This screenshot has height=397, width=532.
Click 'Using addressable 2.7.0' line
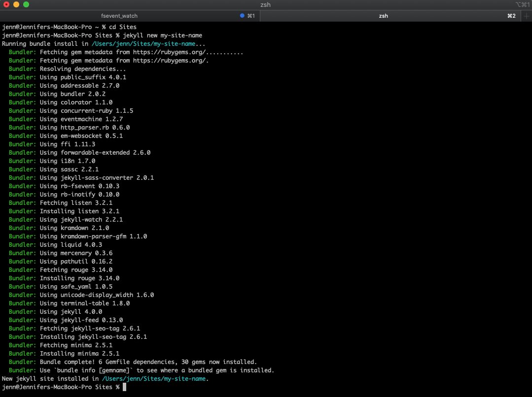tap(79, 85)
